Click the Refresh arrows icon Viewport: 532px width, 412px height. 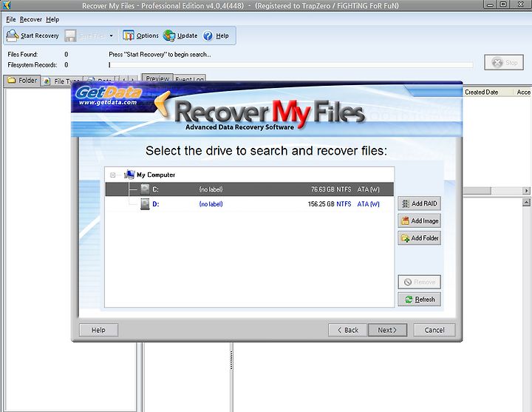409,300
